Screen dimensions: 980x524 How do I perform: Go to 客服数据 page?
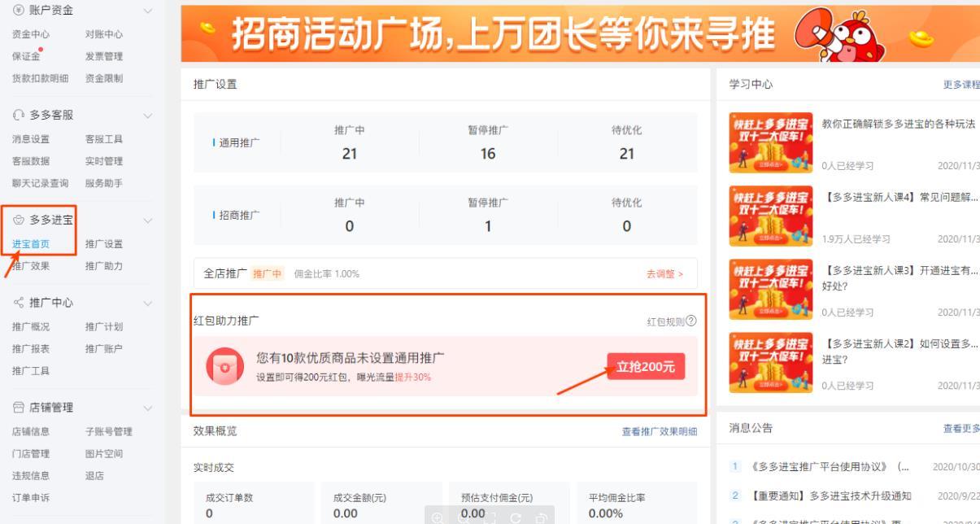point(30,161)
